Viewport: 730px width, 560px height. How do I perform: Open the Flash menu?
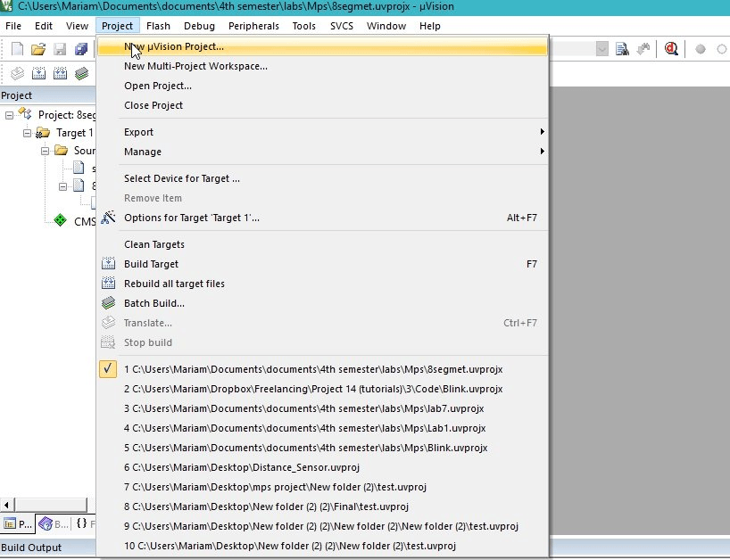(x=158, y=26)
